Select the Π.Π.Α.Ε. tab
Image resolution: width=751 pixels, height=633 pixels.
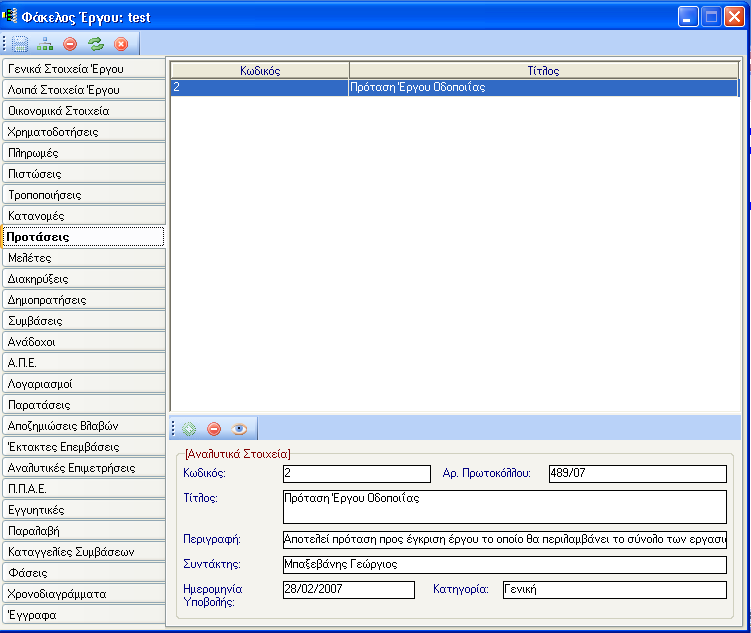tap(84, 488)
